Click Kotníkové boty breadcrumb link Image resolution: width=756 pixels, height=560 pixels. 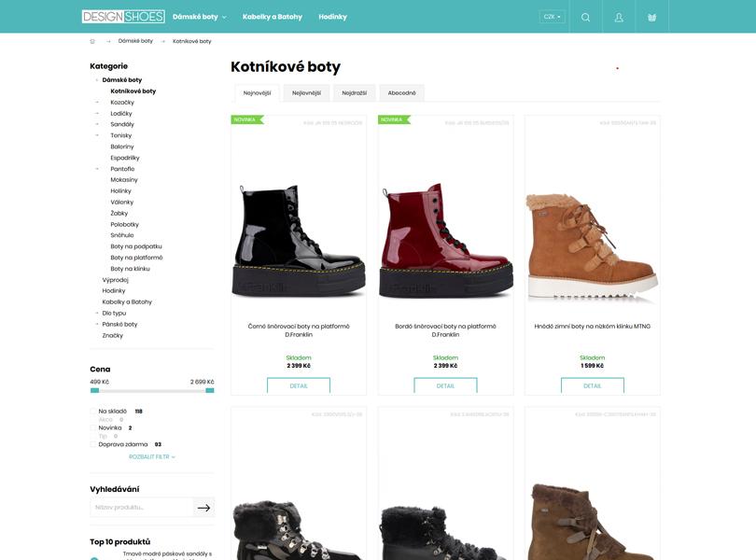click(192, 41)
